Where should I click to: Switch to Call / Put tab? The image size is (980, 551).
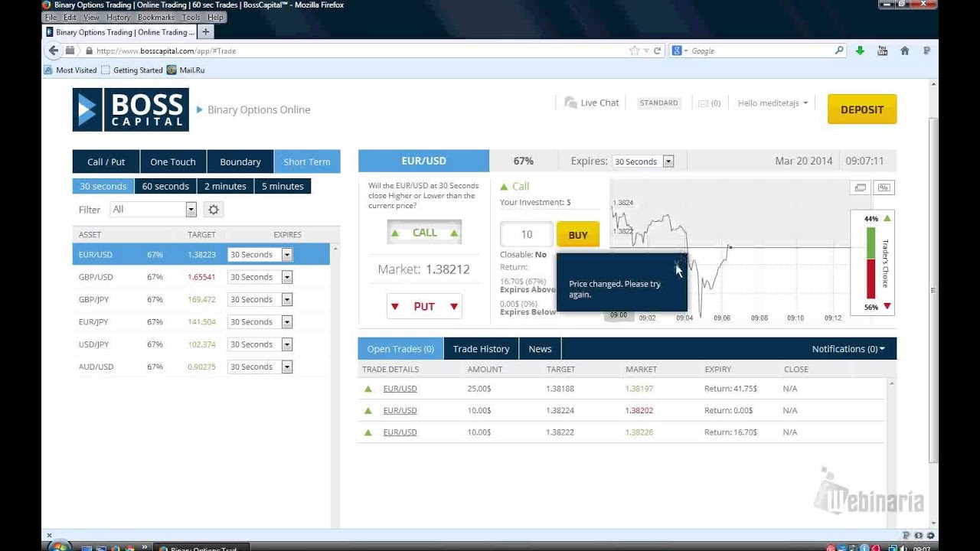[106, 161]
